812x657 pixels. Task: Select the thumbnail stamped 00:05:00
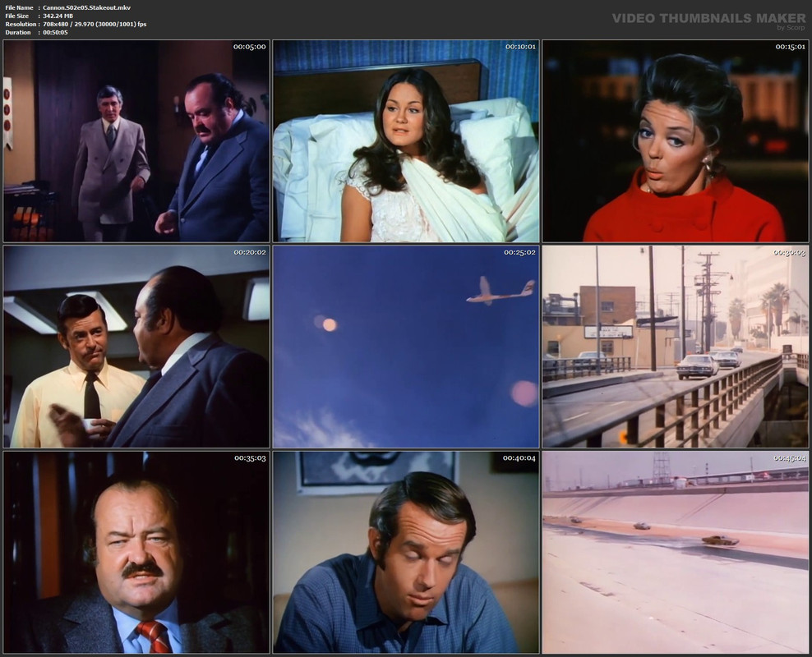[x=136, y=141]
